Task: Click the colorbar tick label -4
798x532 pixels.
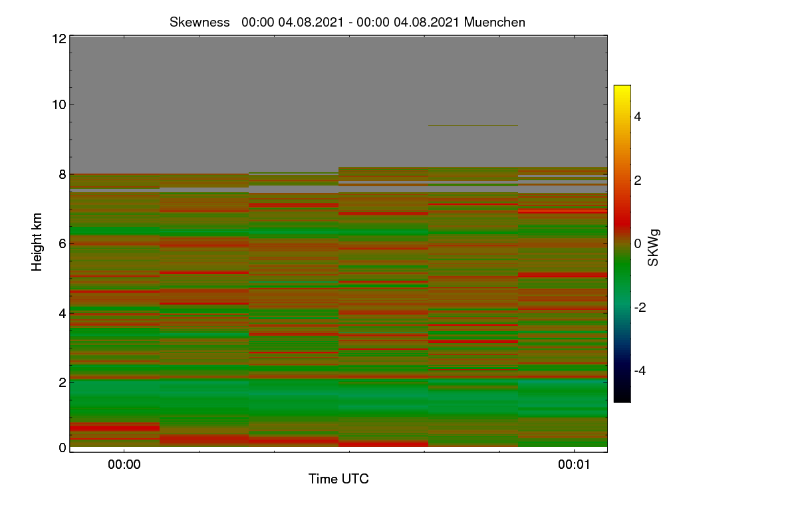Action: tap(641, 370)
